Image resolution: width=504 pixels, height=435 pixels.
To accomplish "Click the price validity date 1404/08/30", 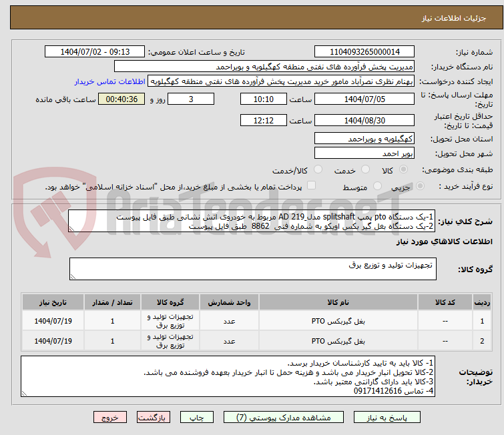I will pos(364,120).
